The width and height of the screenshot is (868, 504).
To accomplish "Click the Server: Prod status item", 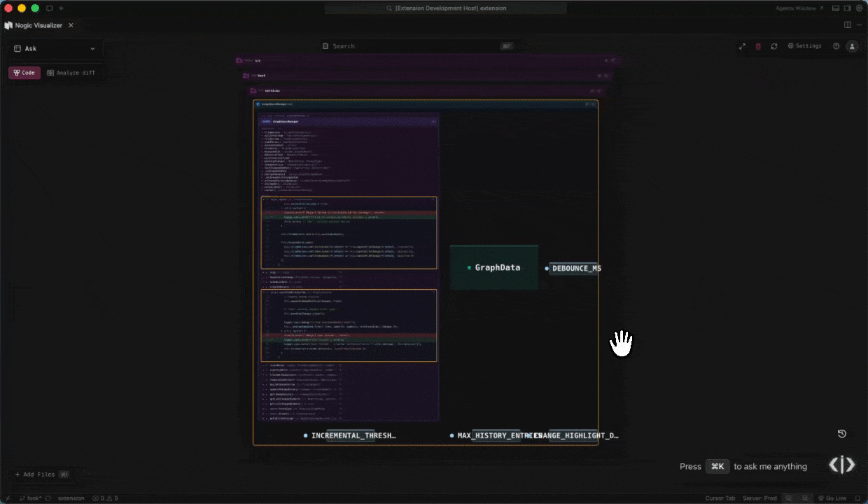I will click(761, 498).
